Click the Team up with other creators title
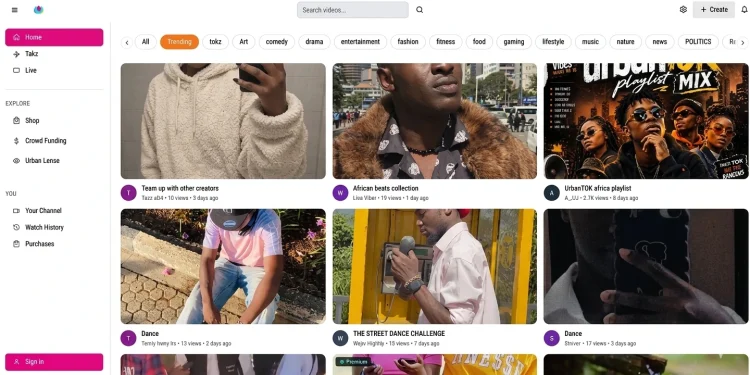 click(180, 188)
